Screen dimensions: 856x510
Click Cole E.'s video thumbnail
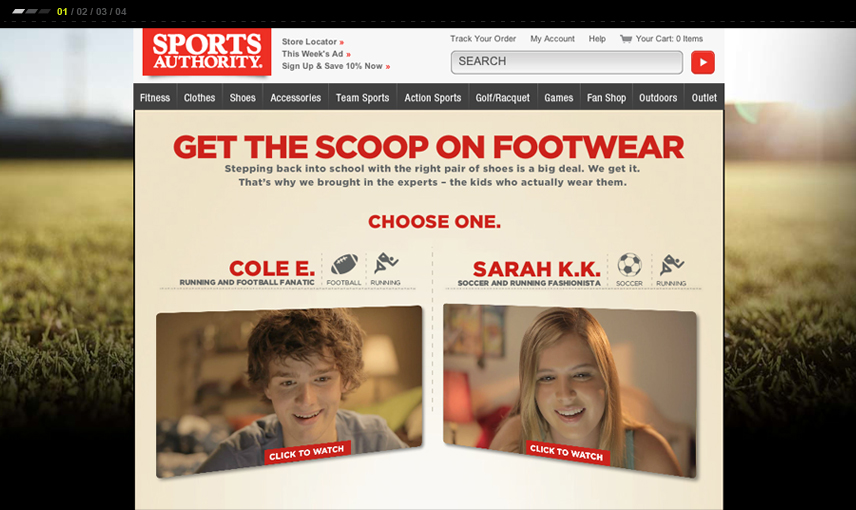tap(289, 391)
